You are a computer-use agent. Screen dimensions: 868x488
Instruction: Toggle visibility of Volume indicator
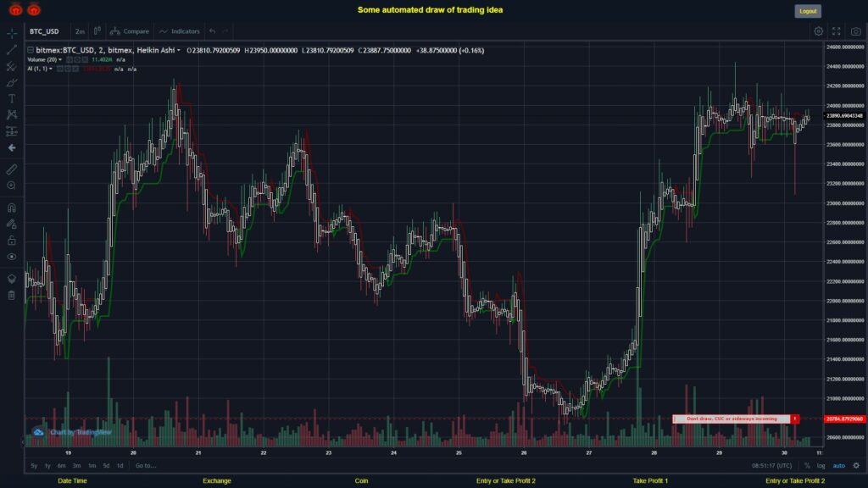[70, 60]
